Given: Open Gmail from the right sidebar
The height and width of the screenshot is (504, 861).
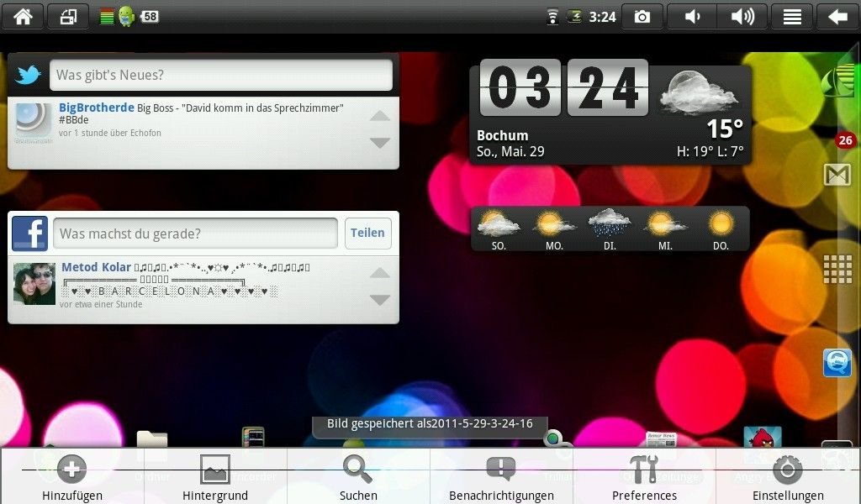Looking at the screenshot, I should (837, 175).
